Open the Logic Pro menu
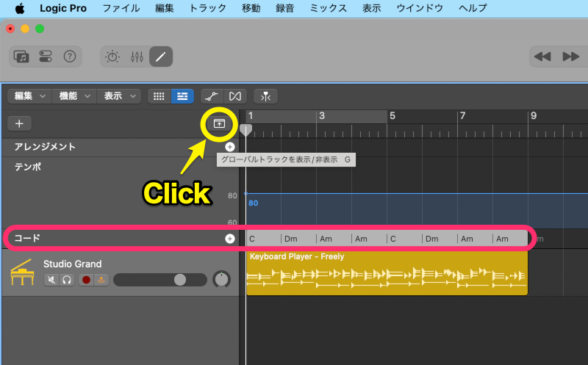The height and width of the screenshot is (365, 588). click(x=63, y=8)
